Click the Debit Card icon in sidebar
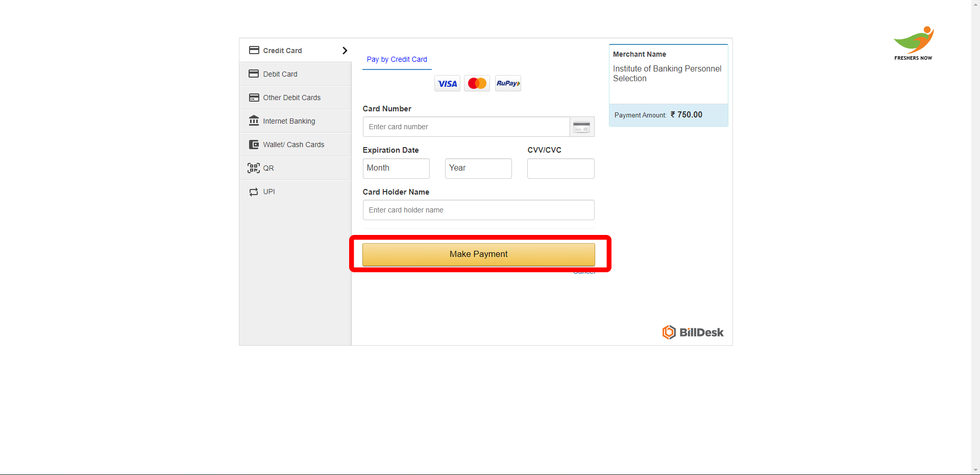The height and width of the screenshot is (475, 980). pos(254,74)
